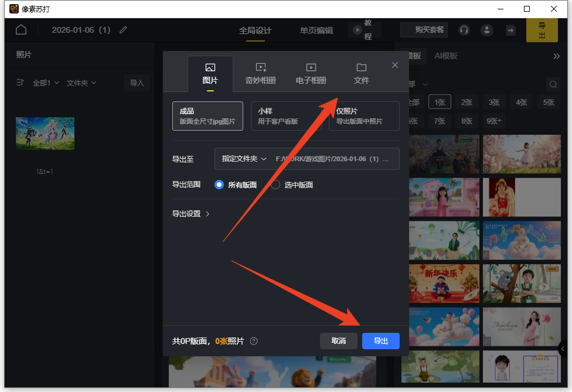Collapse template panel with double chevron
This screenshot has width=572, height=392.
(556, 56)
